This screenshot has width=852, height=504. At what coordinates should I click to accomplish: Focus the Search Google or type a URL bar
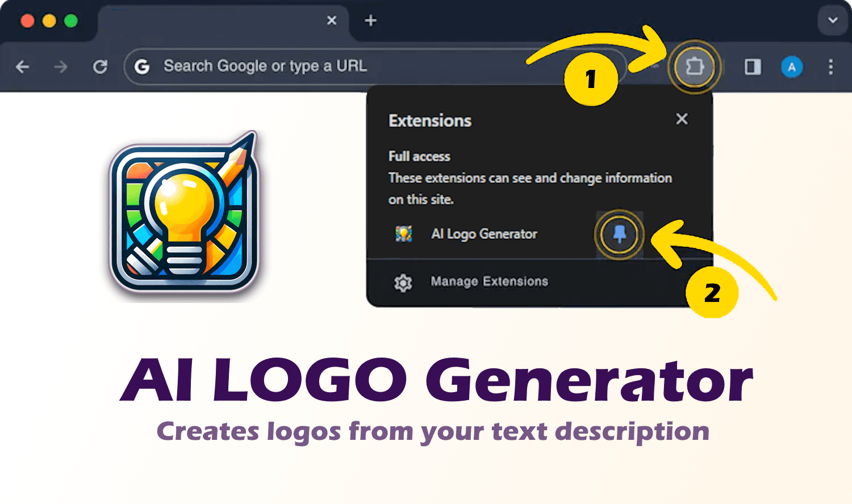click(x=375, y=66)
